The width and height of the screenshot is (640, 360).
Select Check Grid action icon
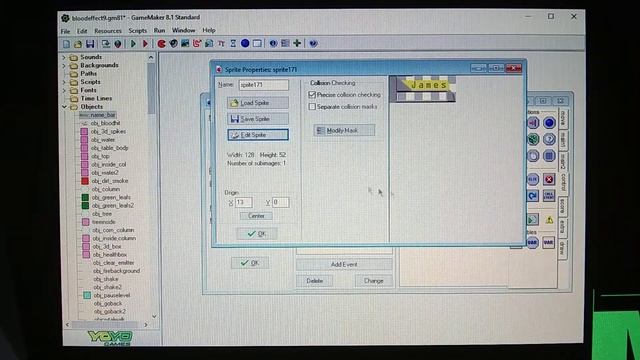pos(549,156)
